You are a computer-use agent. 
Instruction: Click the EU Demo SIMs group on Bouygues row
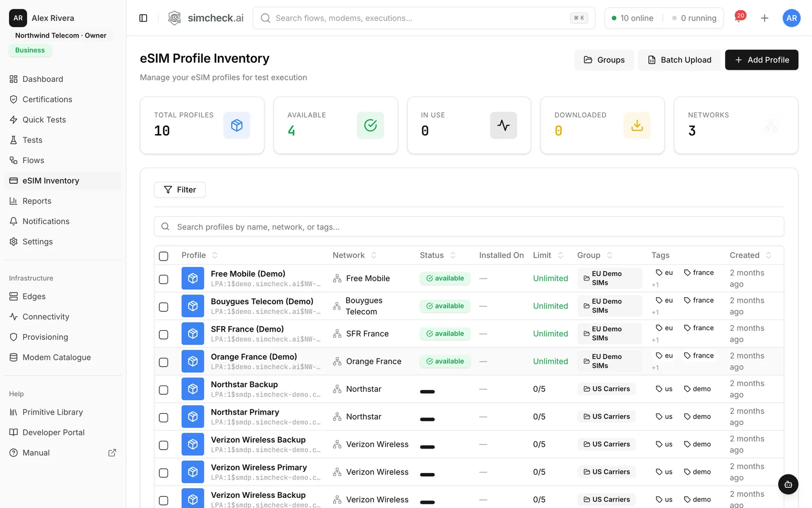(610, 306)
